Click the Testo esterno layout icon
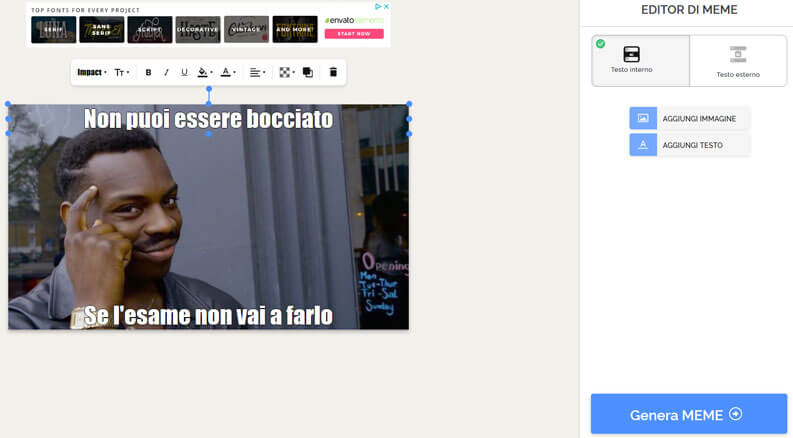The width and height of the screenshot is (793, 438). [738, 55]
